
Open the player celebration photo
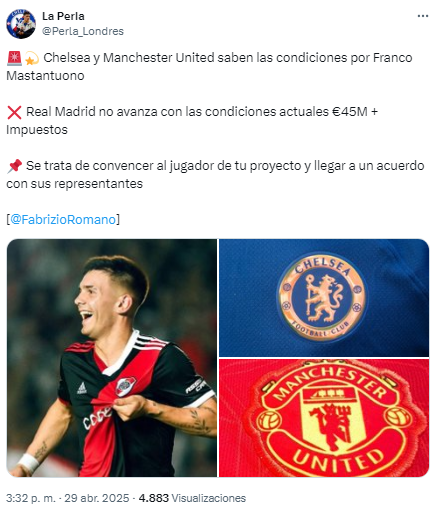112,358
